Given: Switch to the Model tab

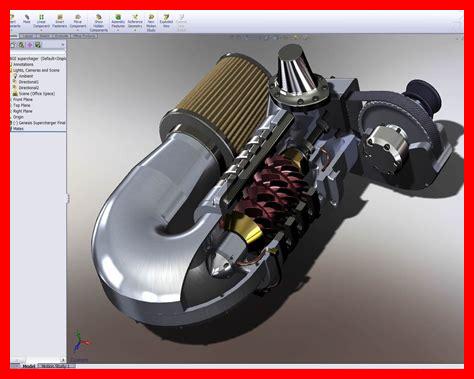Looking at the screenshot, I should [29, 366].
